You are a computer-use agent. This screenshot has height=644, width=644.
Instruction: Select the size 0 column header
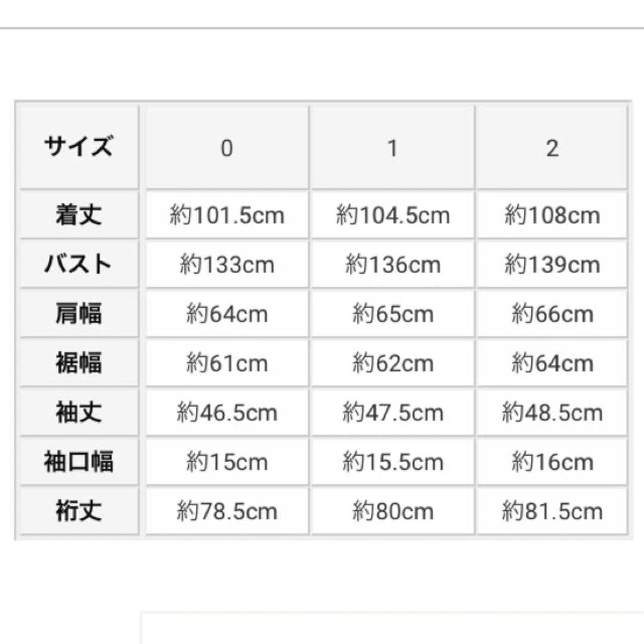point(227,148)
